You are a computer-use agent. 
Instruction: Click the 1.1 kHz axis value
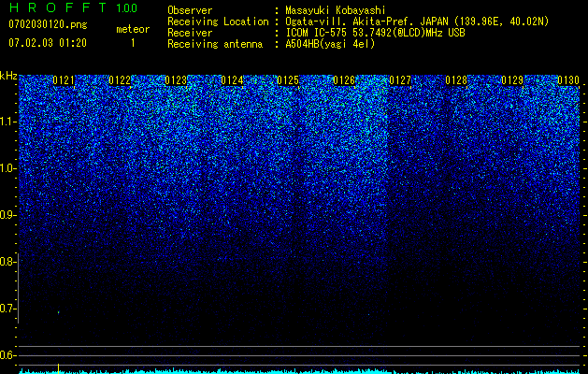click(x=7, y=122)
